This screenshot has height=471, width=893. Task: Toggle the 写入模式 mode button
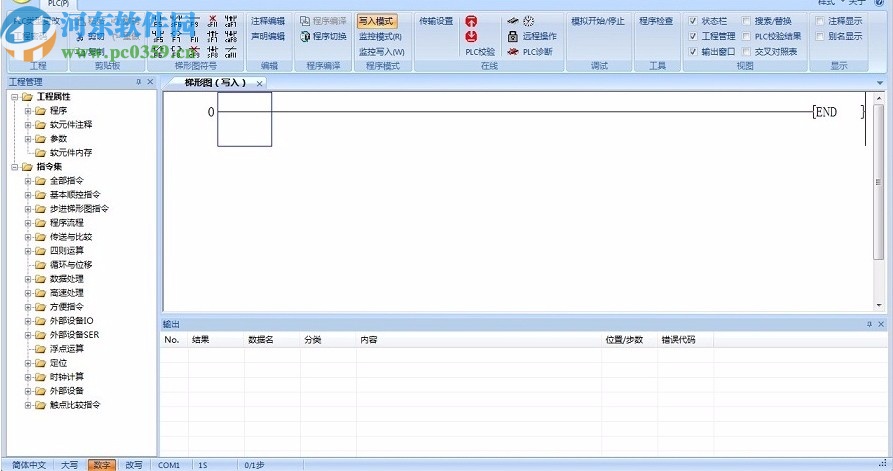pyautogui.click(x=377, y=21)
